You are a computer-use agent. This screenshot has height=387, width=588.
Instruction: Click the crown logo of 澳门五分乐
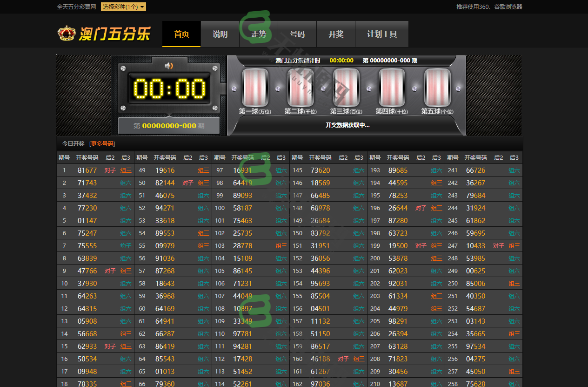coord(66,34)
